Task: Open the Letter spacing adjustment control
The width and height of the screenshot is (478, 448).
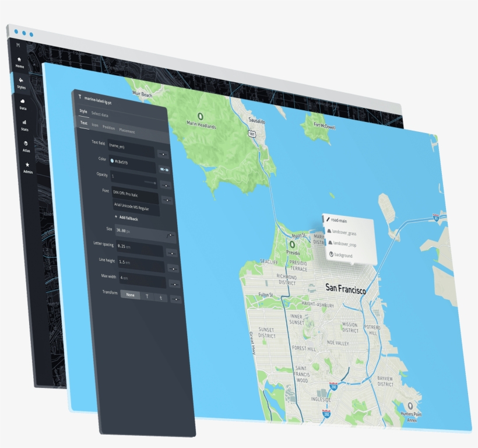Action: (171, 253)
